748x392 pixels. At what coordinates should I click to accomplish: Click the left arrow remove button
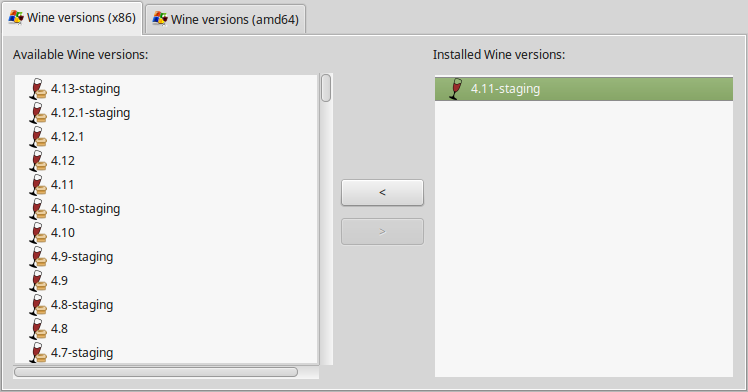coord(382,193)
